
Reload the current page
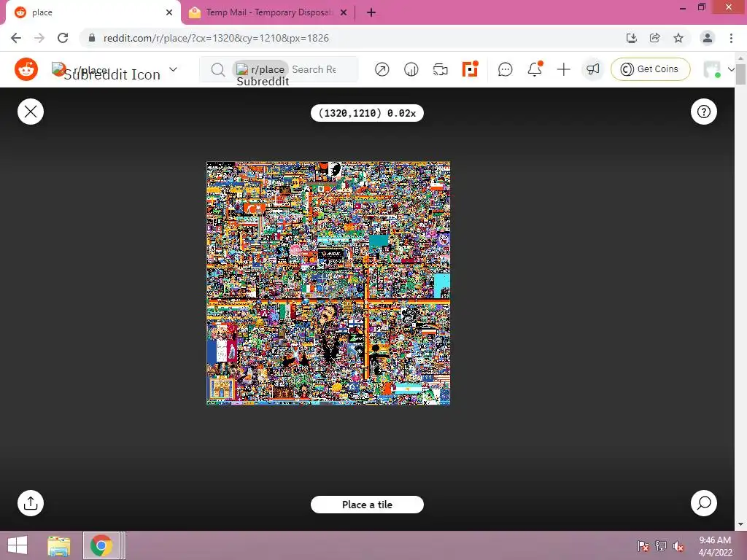[63, 38]
